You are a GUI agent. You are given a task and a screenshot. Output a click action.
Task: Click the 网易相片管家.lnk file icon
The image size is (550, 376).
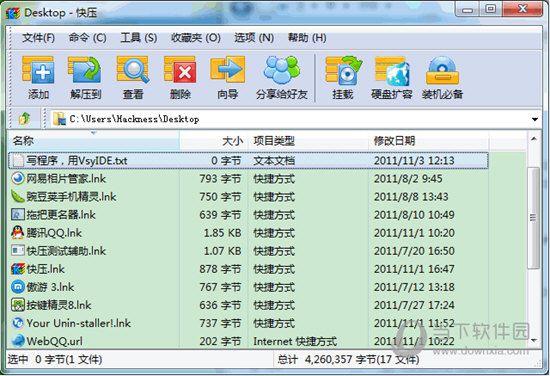[18, 179]
